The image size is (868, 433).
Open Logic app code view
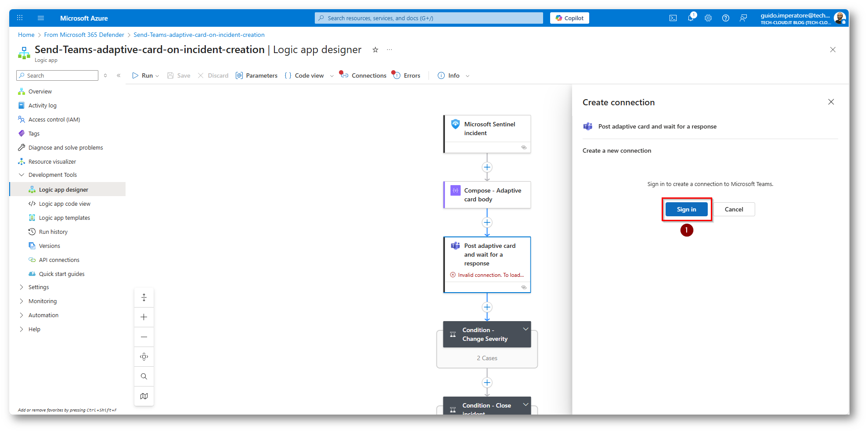point(65,204)
